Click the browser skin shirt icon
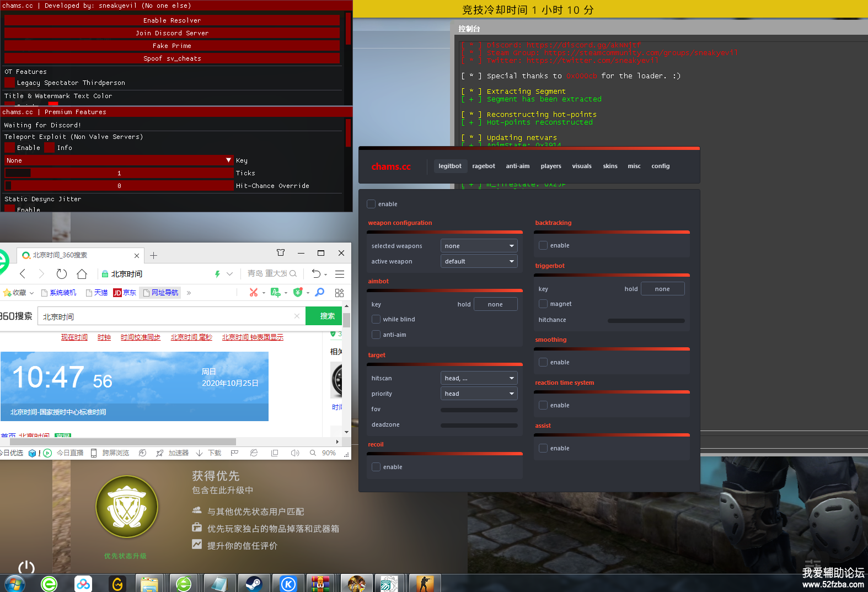Screen dimensions: 868x592 click(281, 253)
